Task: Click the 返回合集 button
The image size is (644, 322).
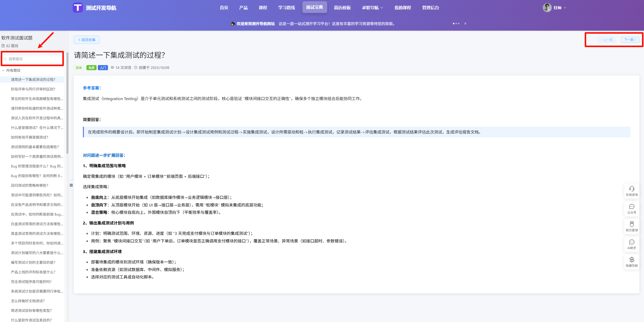Action: point(87,40)
